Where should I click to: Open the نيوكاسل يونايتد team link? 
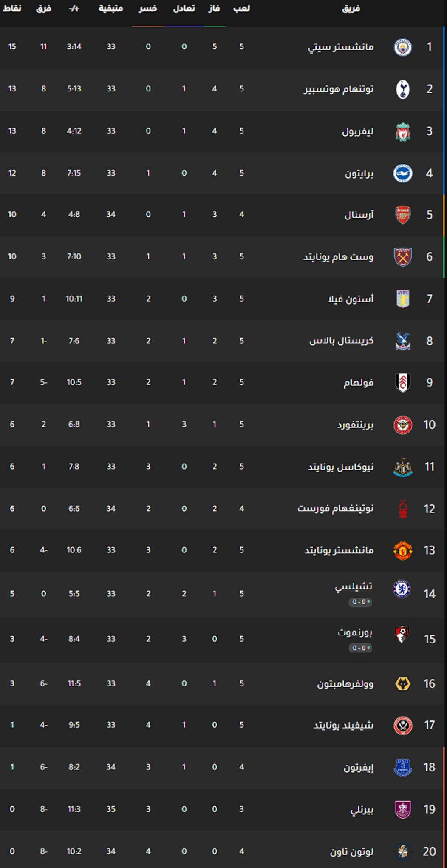click(x=340, y=467)
